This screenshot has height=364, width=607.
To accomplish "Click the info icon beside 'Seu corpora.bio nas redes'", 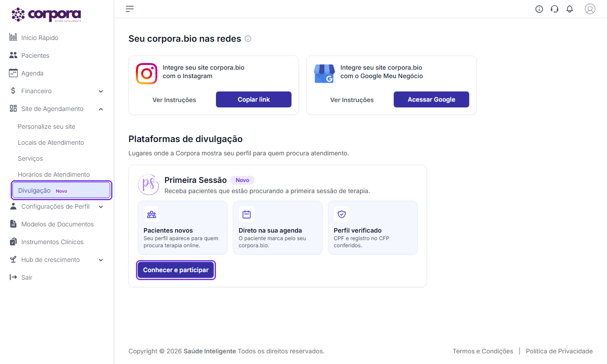I will pos(248,39).
